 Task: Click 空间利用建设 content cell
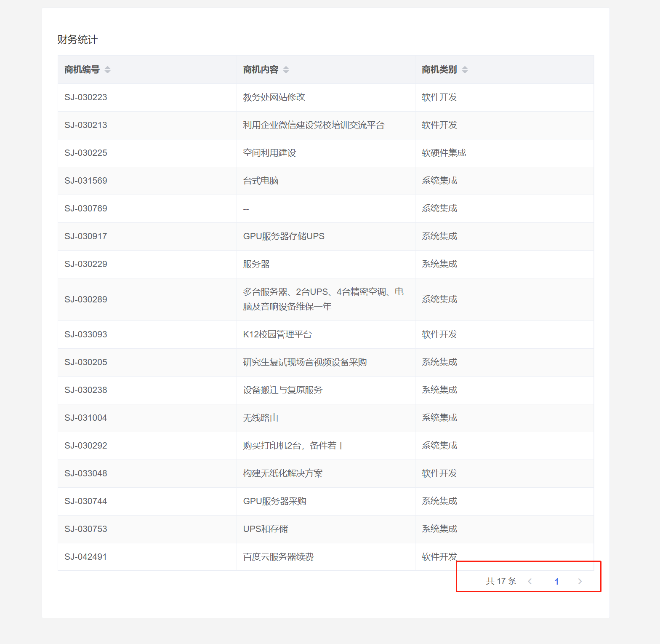[326, 153]
